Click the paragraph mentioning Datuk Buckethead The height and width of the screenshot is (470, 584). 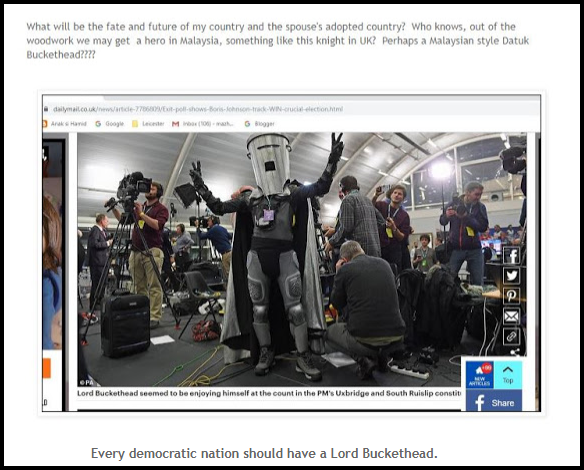click(277, 41)
